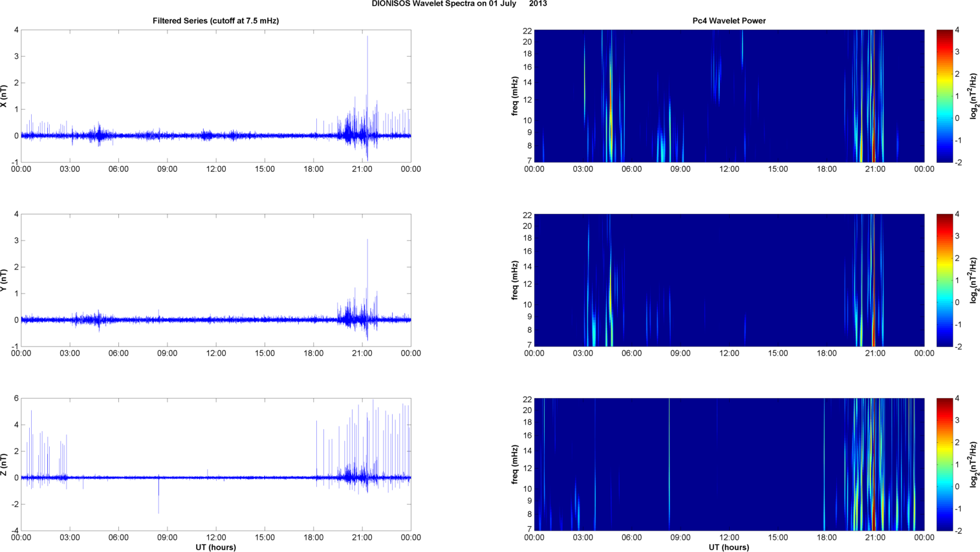Click the 21:00 tick of X series plot

362,169
